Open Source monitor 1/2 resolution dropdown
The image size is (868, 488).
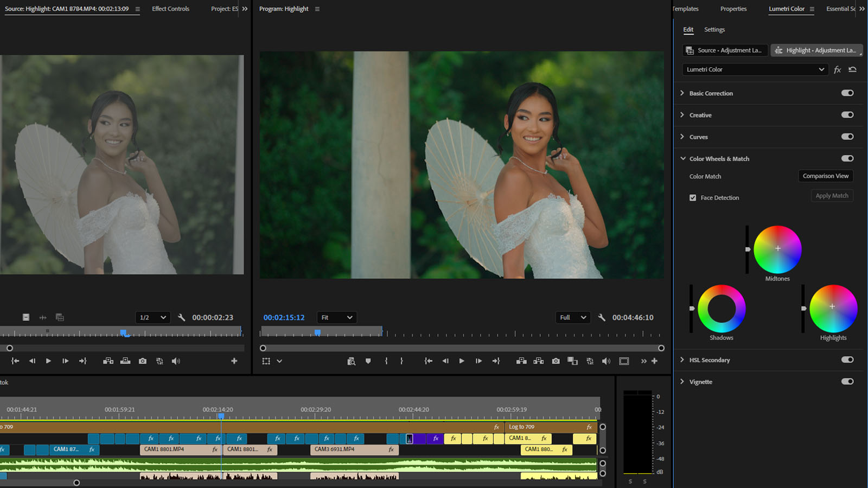click(153, 317)
